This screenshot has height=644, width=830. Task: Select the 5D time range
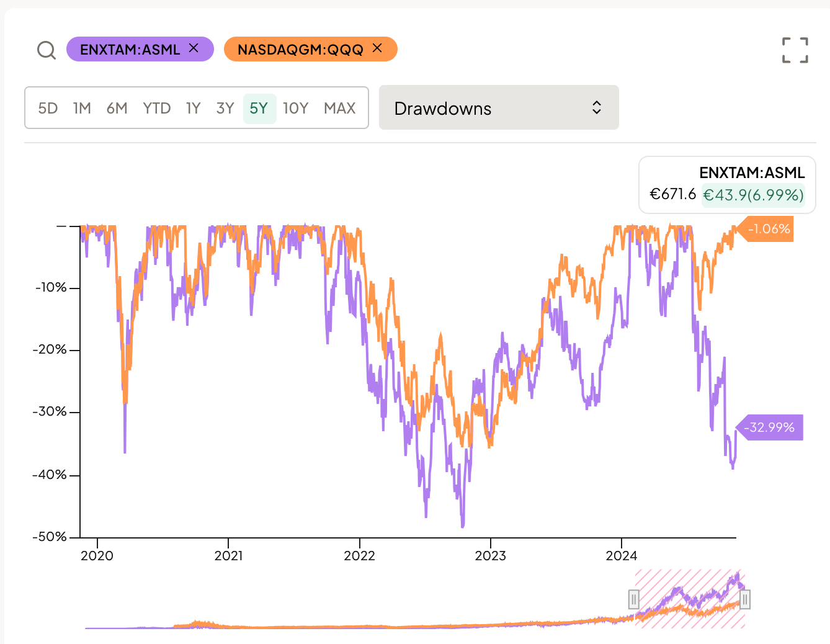pyautogui.click(x=48, y=108)
